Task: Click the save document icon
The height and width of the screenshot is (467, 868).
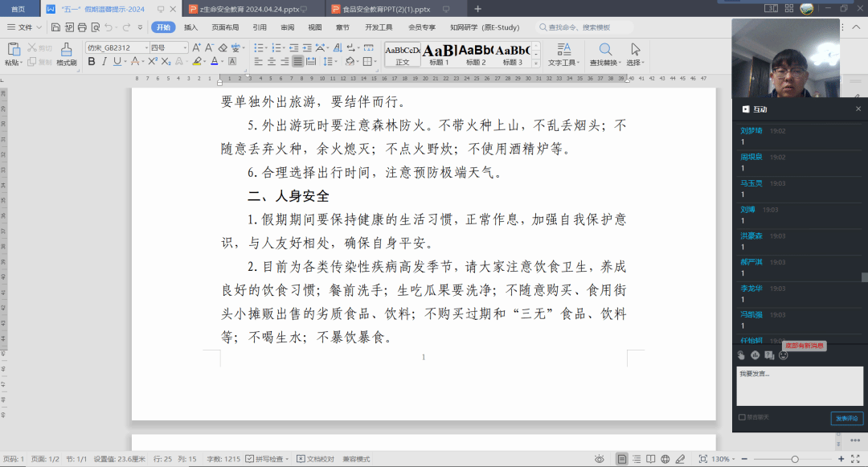Action: tap(56, 27)
